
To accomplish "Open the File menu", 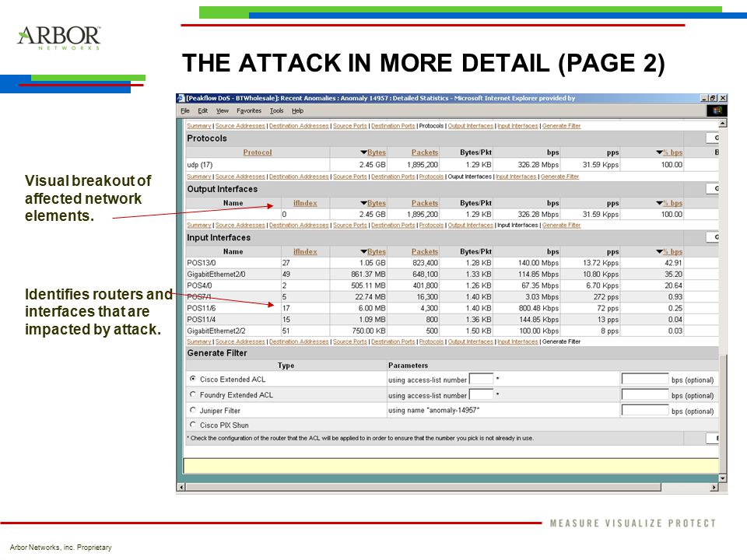I will (185, 110).
